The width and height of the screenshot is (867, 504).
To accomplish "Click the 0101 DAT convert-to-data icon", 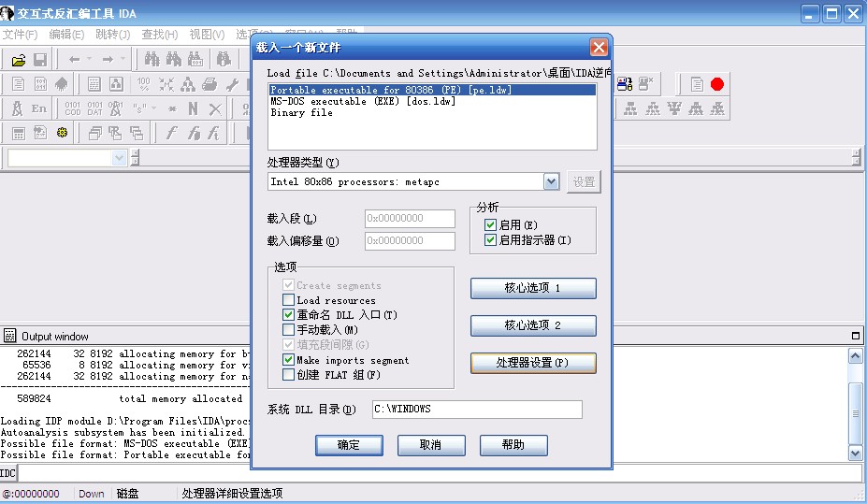I will pos(94,108).
